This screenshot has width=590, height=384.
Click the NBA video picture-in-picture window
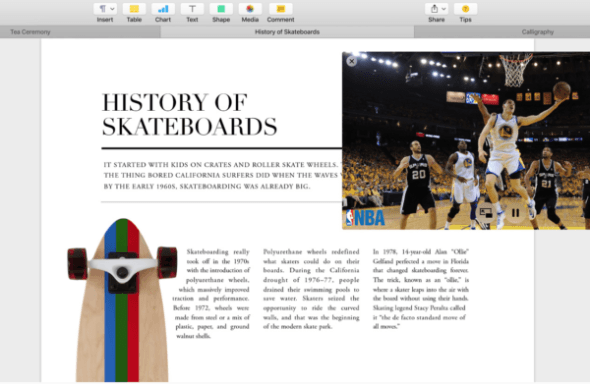click(466, 141)
